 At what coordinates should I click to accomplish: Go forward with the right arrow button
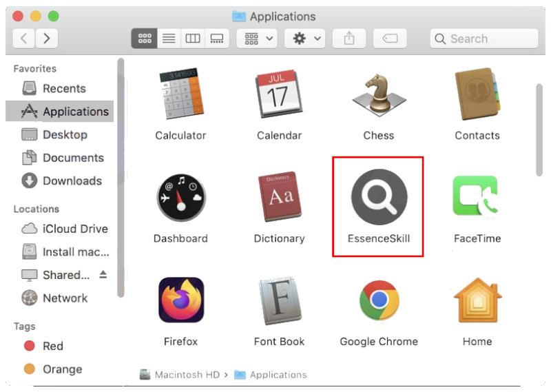[x=46, y=39]
